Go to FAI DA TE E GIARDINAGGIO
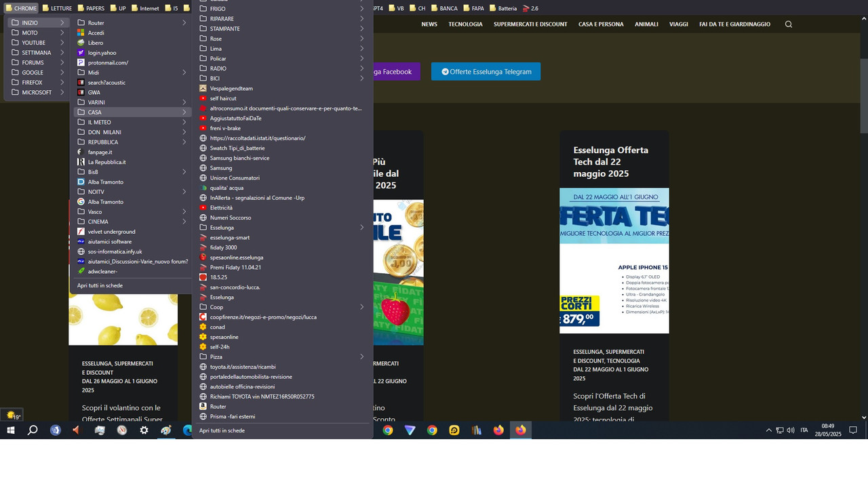The height and width of the screenshot is (488, 868). [734, 24]
